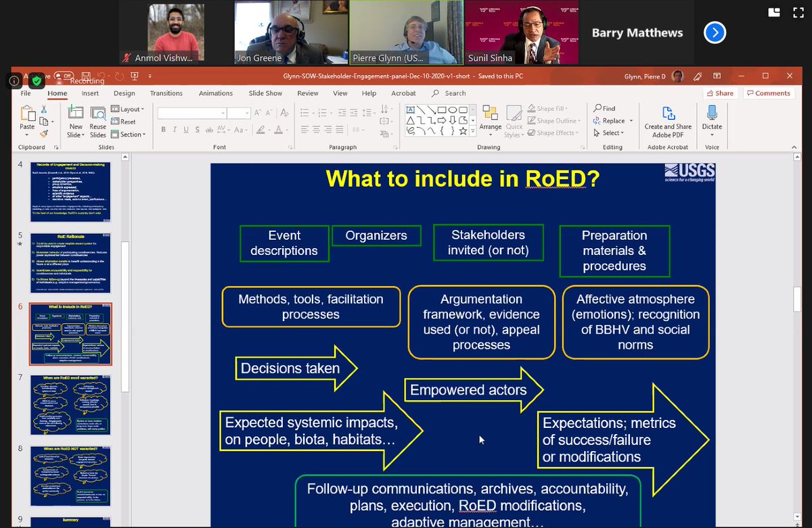Select the text box shape in gallery

[x=410, y=110]
